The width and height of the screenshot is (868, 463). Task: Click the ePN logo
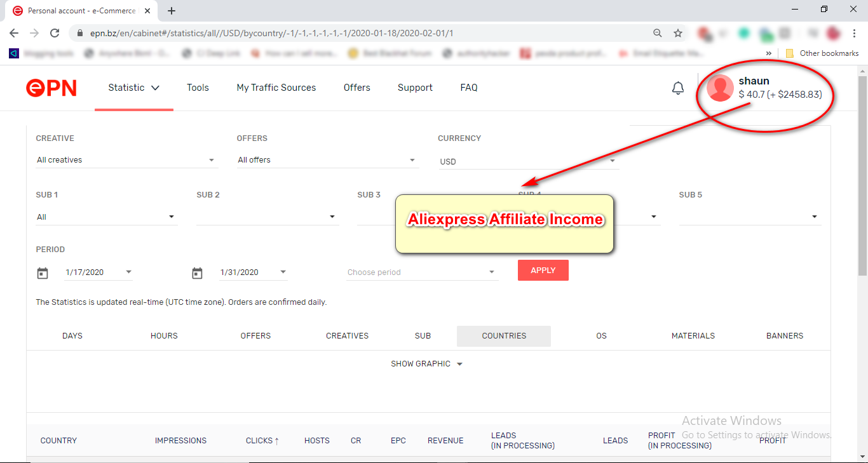point(51,88)
